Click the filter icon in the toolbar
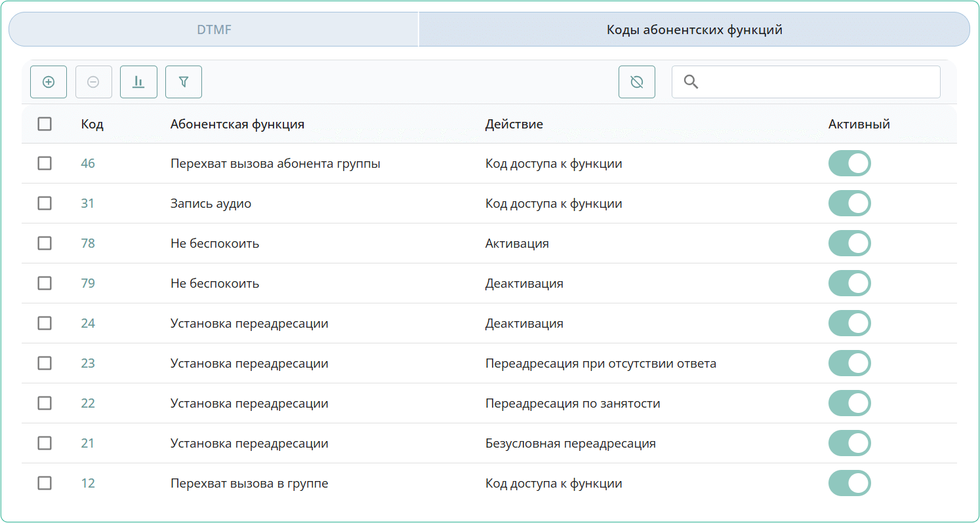 tap(184, 81)
